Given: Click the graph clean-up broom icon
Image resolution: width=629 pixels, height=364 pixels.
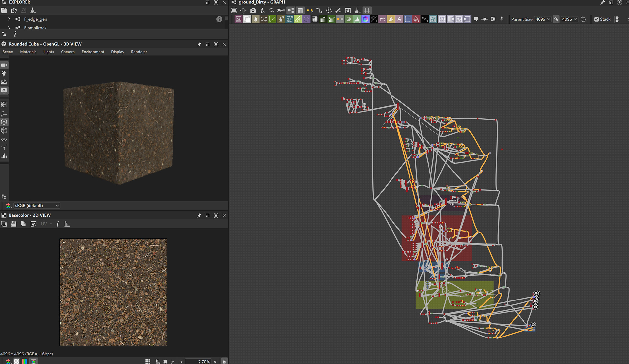Looking at the screenshot, I should (x=357, y=10).
